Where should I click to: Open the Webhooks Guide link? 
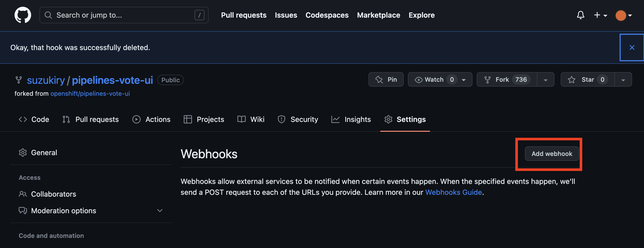click(454, 192)
